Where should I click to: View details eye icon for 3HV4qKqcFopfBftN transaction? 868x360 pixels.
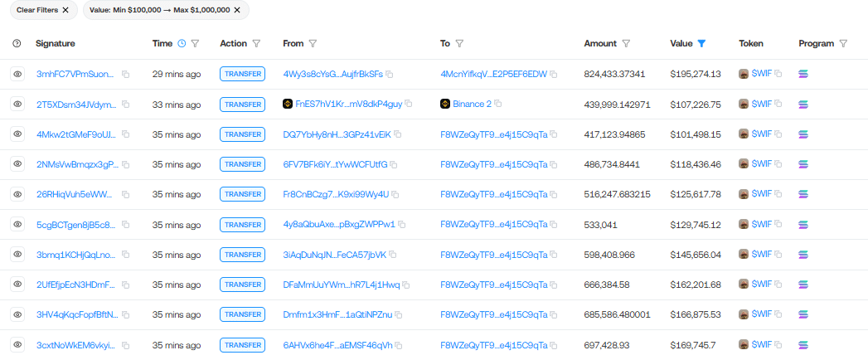point(17,314)
